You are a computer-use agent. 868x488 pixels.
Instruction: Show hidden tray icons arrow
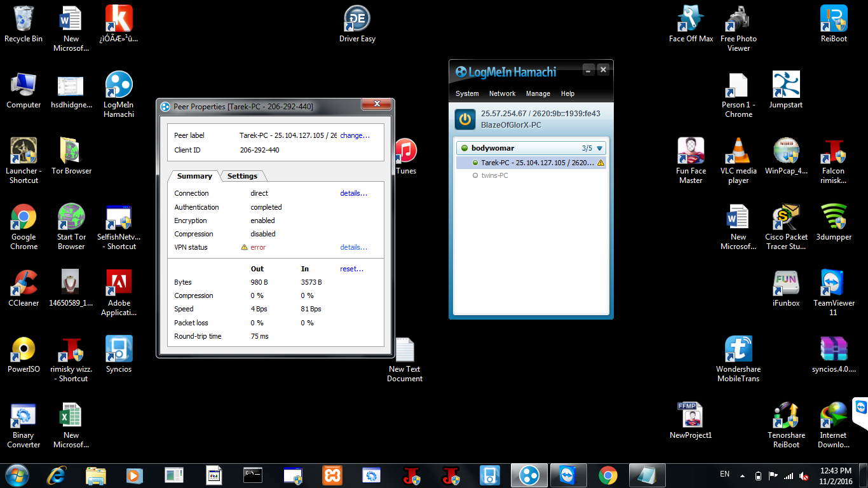[742, 475]
